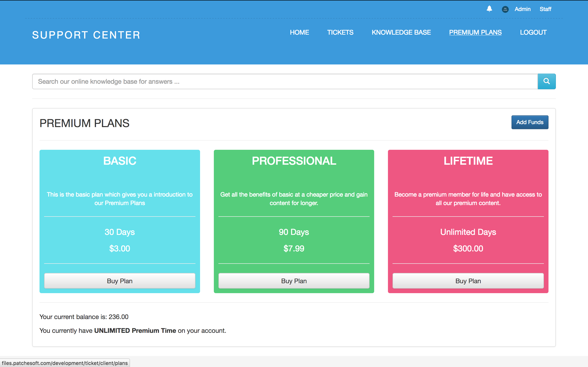Click the Admin user avatar icon

pos(505,9)
